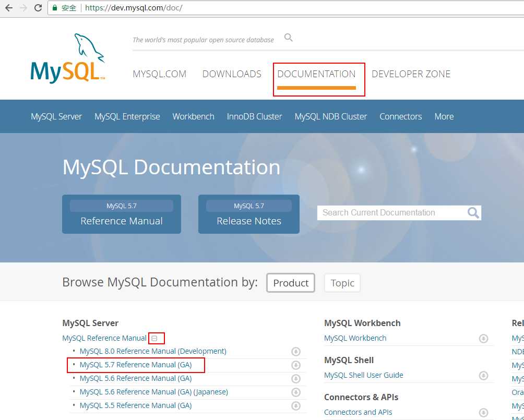Open the MySQL 5.7 Release Notes button
Image resolution: width=524 pixels, height=420 pixels.
249,214
